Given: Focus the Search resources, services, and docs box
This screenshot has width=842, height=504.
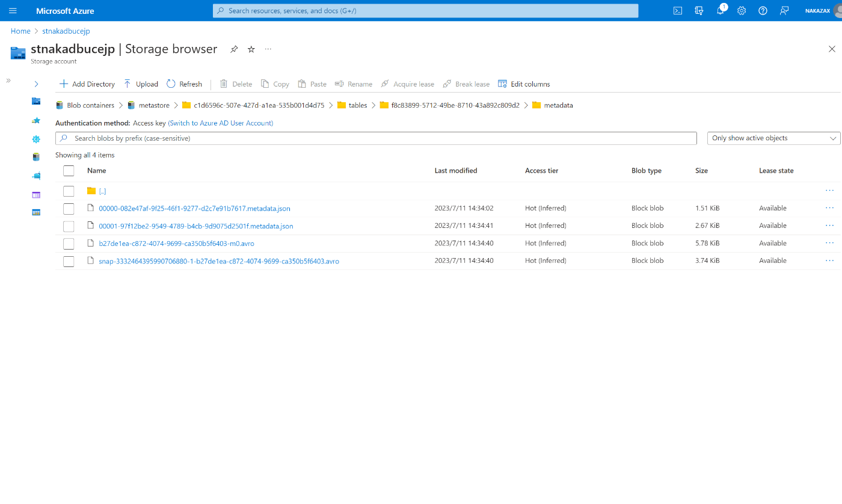Looking at the screenshot, I should pyautogui.click(x=426, y=11).
